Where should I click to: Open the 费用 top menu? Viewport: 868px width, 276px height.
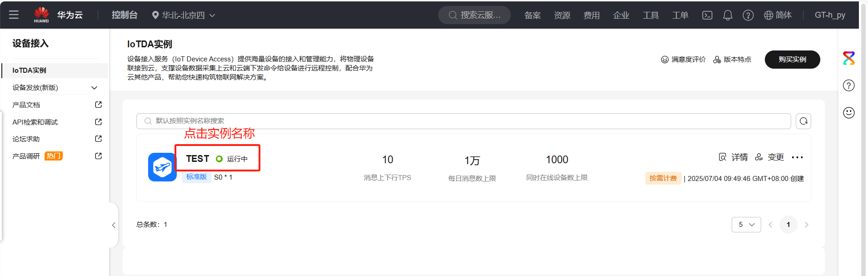point(591,15)
